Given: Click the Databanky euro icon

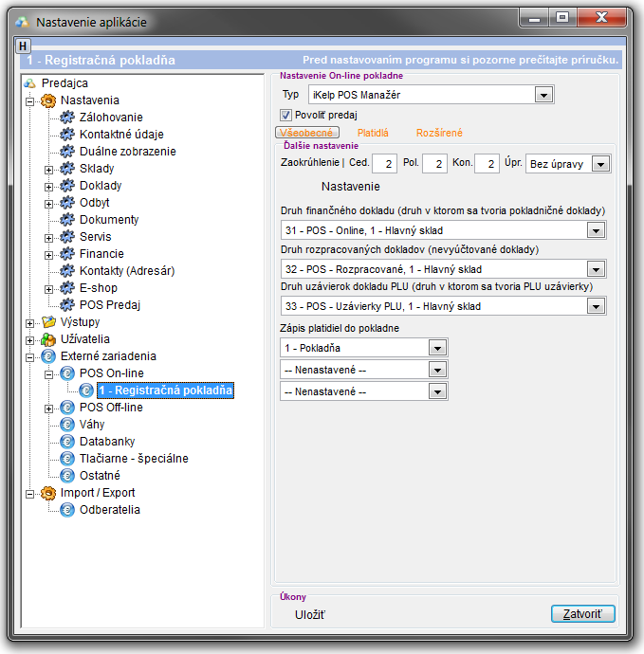Looking at the screenshot, I should pos(66,442).
